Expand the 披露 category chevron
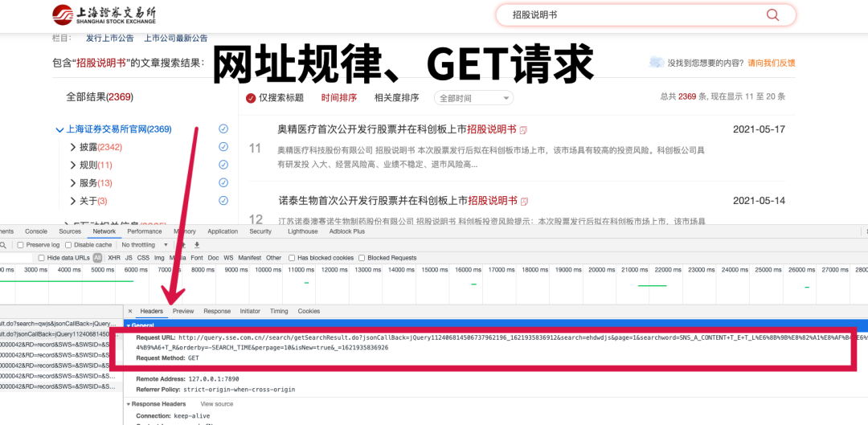868x425 pixels. click(x=73, y=147)
